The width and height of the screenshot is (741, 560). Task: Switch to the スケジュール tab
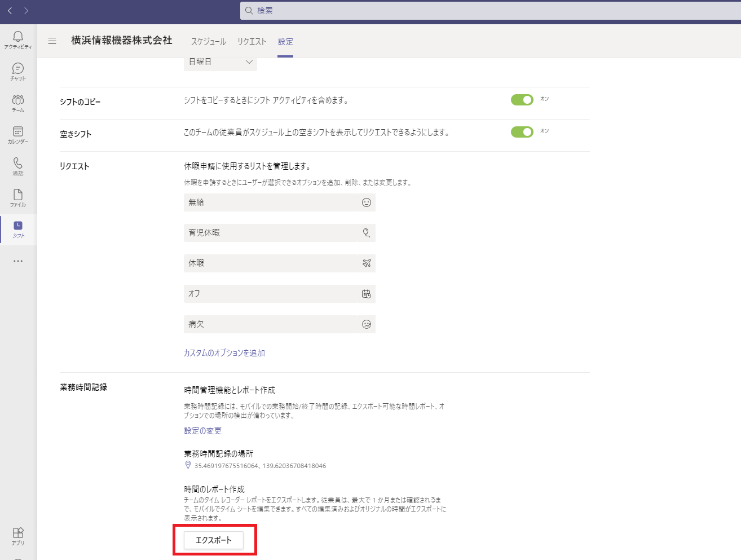coord(208,41)
